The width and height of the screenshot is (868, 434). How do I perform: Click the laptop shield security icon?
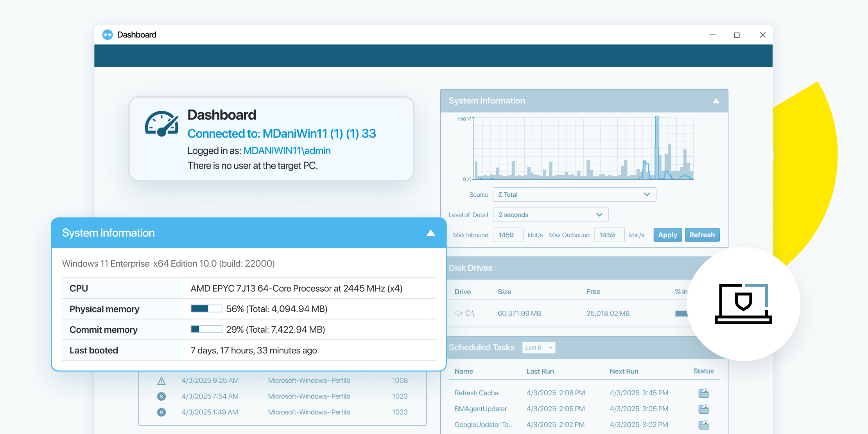click(743, 304)
